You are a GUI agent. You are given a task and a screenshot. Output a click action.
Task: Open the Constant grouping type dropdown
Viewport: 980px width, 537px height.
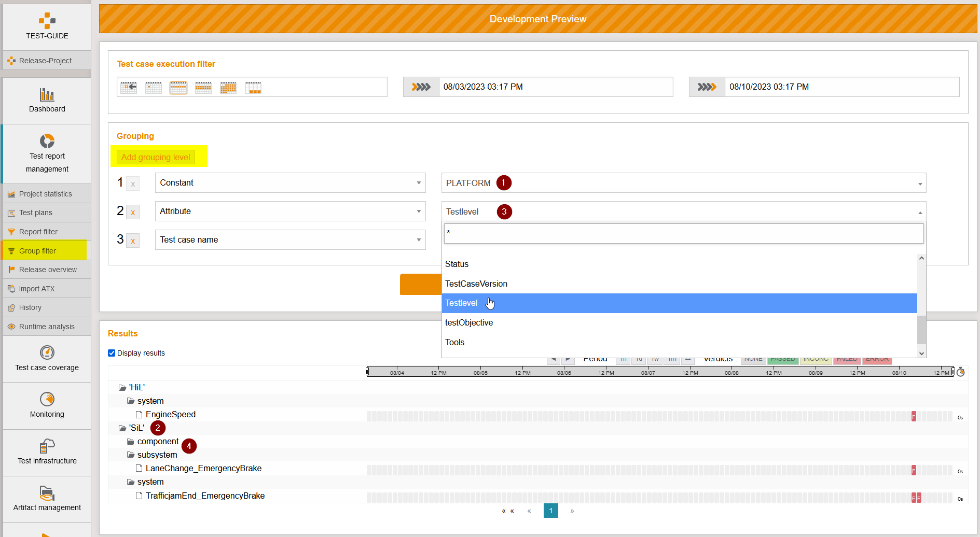point(290,182)
